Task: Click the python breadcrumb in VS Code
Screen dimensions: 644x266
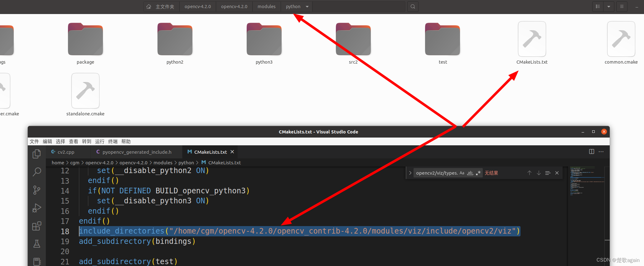Action: [x=186, y=162]
